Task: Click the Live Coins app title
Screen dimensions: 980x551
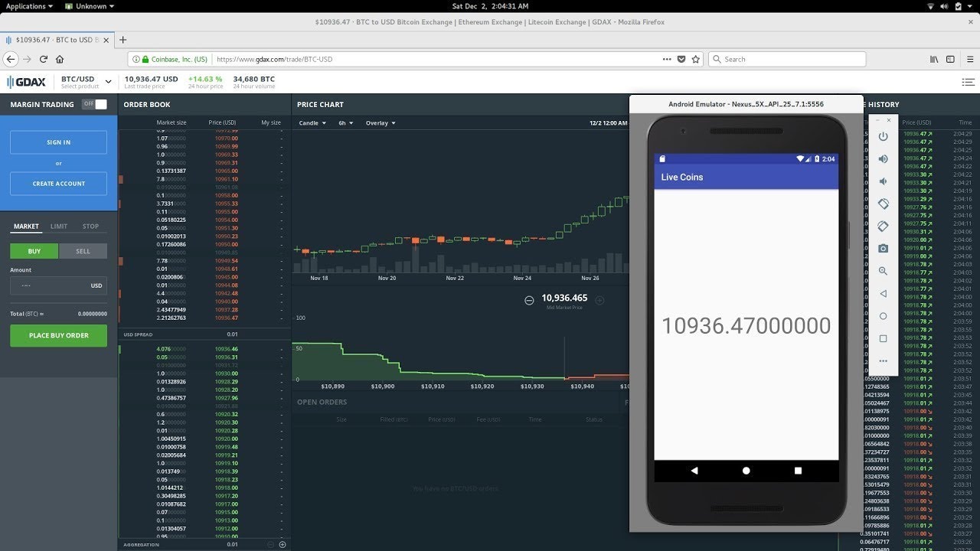Action: pyautogui.click(x=682, y=177)
